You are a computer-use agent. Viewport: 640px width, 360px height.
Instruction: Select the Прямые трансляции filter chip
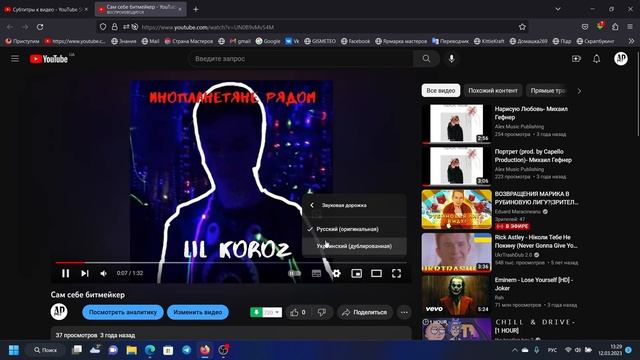[x=548, y=91]
